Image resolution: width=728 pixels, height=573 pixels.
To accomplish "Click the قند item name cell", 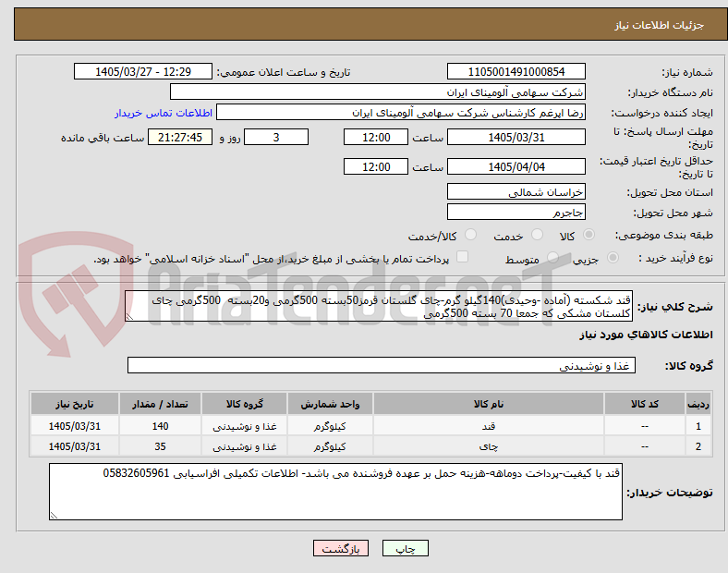I will point(489,426).
